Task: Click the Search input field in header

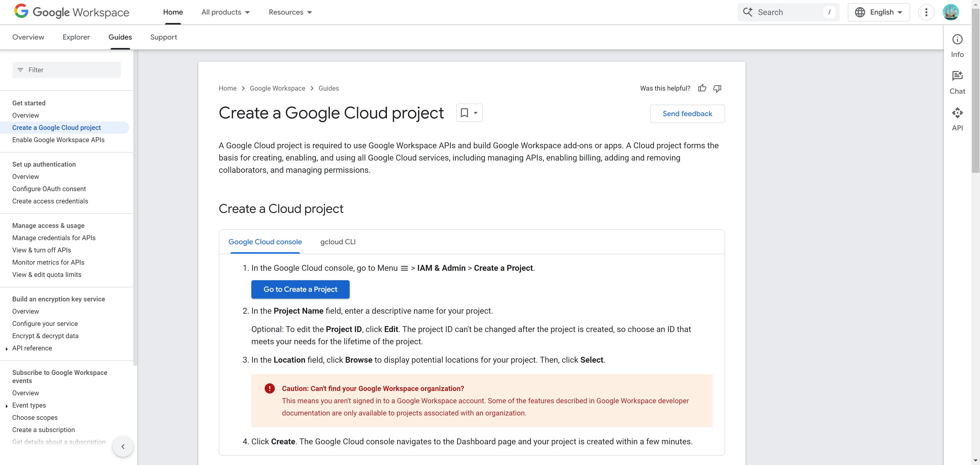Action: (x=788, y=12)
